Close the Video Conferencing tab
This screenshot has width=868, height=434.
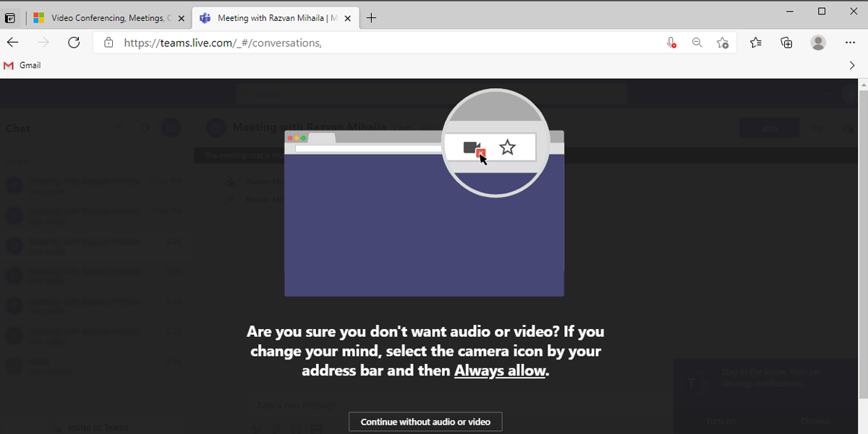coord(181,18)
